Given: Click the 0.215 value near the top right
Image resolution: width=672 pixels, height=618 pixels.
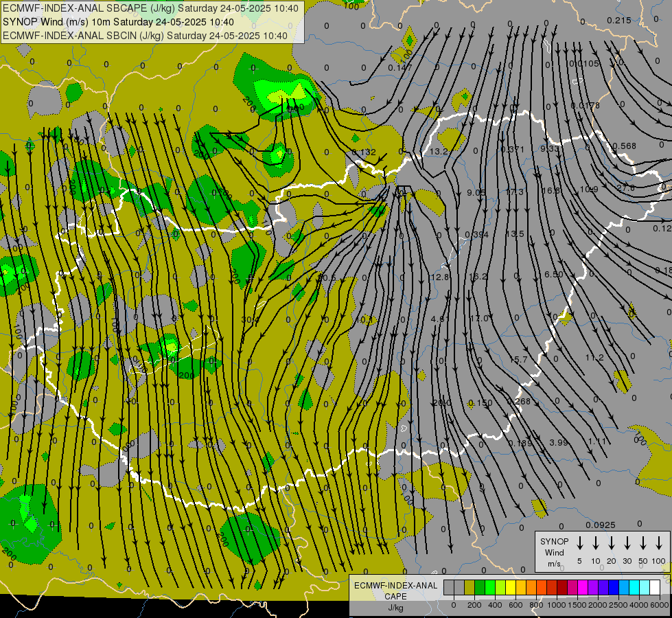Looking at the screenshot, I should pyautogui.click(x=619, y=20).
